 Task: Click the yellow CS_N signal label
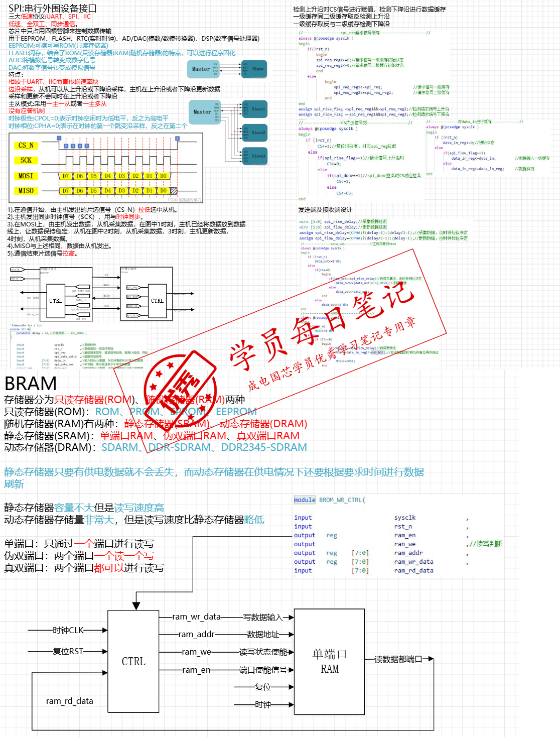tap(26, 146)
